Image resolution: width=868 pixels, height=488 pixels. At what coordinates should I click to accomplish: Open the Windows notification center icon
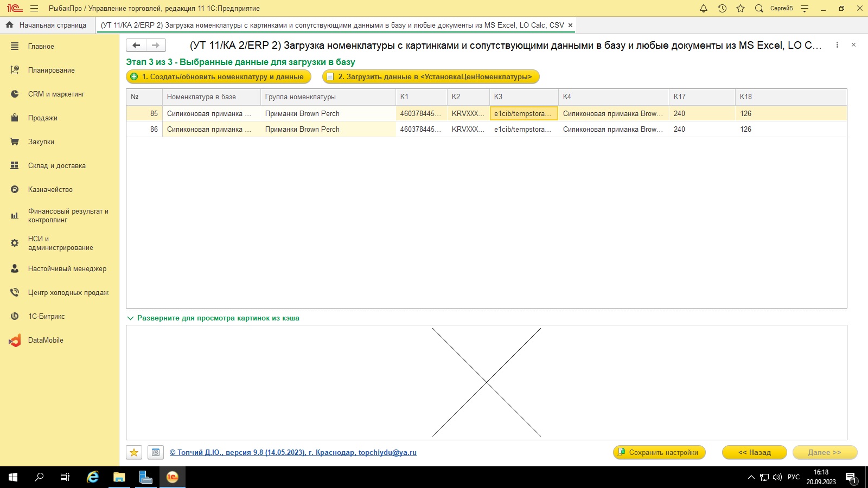point(851,478)
